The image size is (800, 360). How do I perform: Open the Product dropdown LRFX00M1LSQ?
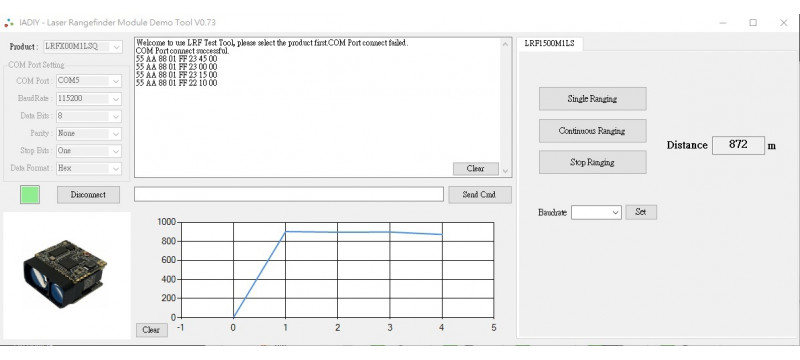[83, 47]
